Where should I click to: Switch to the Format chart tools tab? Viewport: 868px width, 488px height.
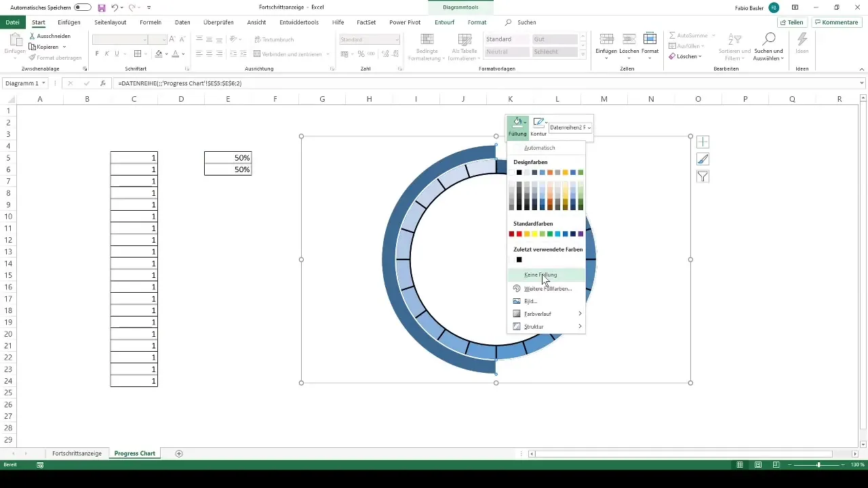(477, 22)
